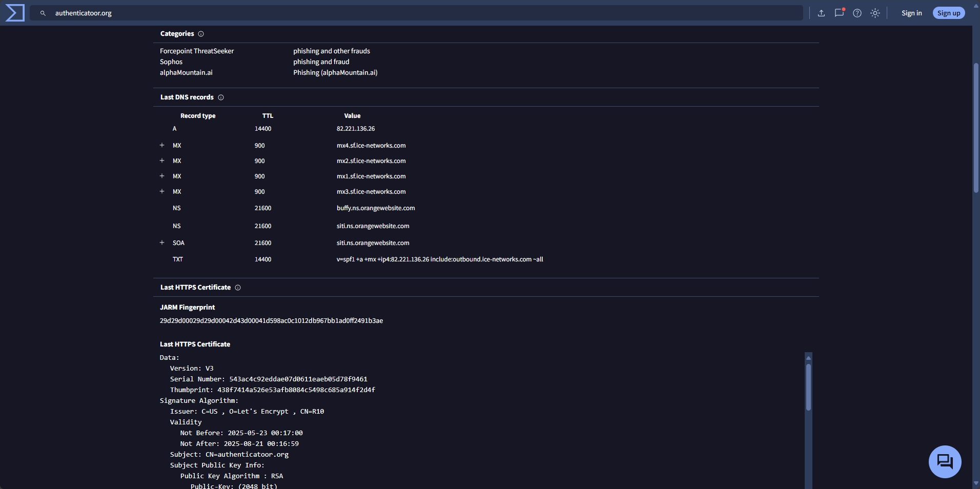Click info icon beside Last HTTPS Certificate
The height and width of the screenshot is (489, 980).
pyautogui.click(x=238, y=288)
